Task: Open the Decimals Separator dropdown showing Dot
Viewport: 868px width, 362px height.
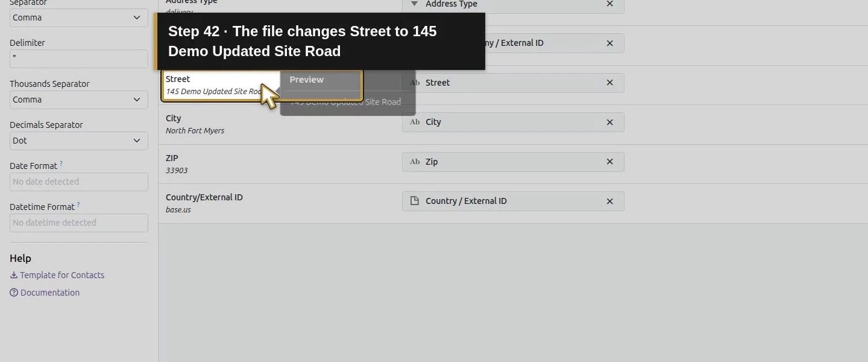Action: pos(79,141)
